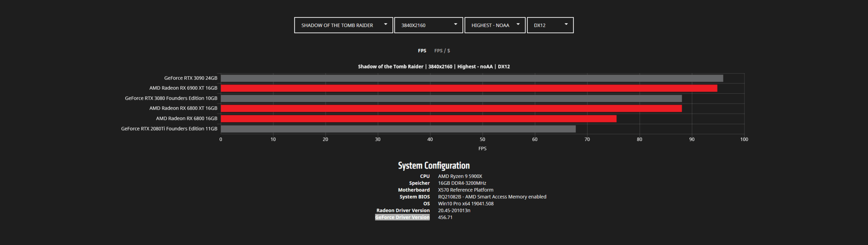
Task: Click the red Radeon RX 6800 16GB bar
Action: point(419,119)
